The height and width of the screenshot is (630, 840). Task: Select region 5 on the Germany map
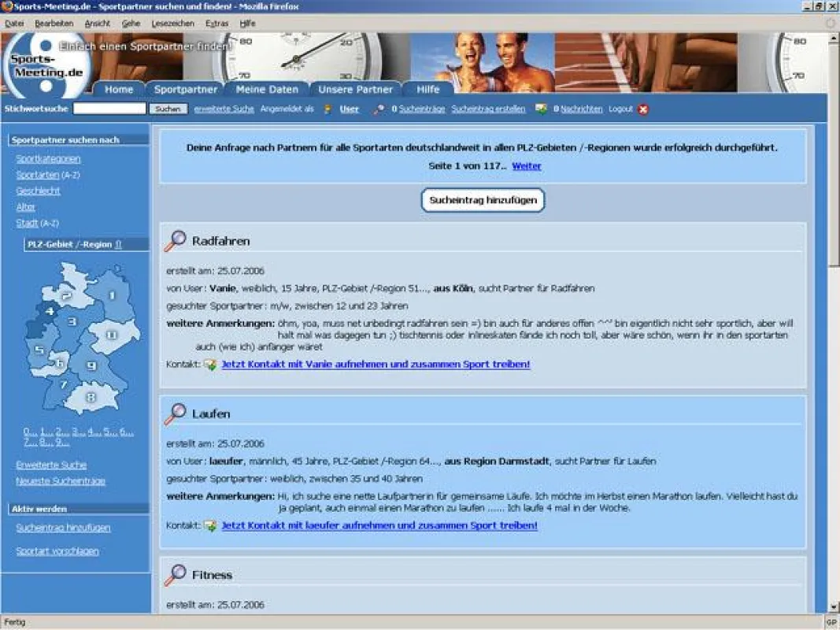point(39,350)
